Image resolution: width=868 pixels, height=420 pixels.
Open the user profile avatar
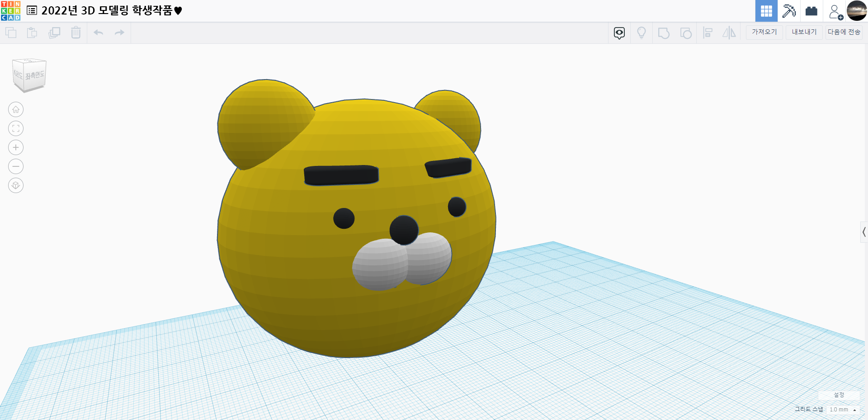tap(857, 10)
